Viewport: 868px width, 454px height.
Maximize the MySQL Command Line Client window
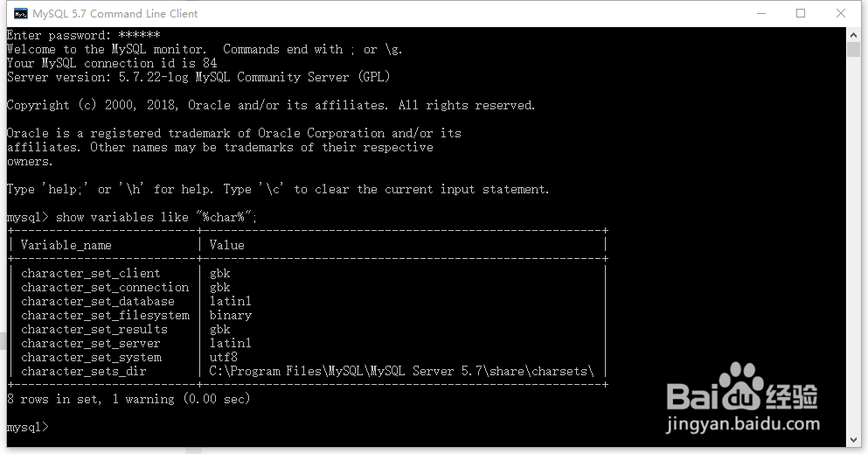(801, 13)
